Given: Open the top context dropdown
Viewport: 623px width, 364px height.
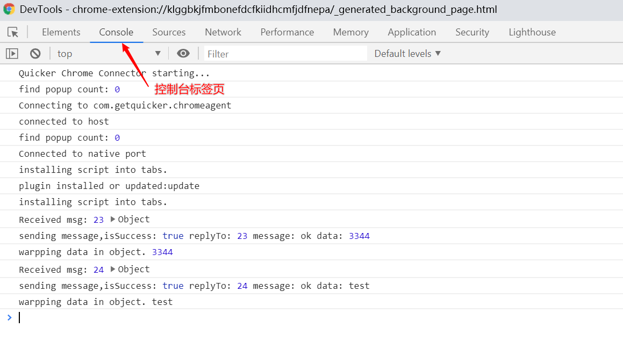Looking at the screenshot, I should pos(109,54).
